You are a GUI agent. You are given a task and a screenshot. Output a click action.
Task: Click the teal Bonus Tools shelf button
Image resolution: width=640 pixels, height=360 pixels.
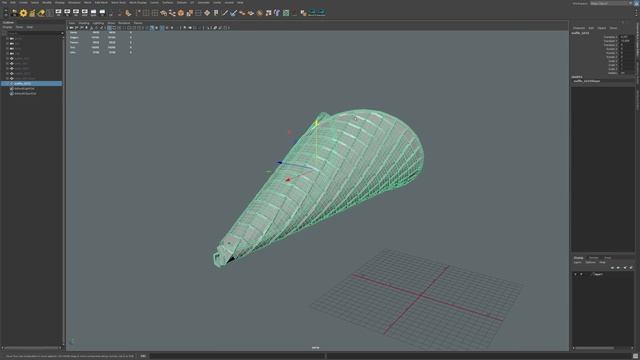point(317,13)
